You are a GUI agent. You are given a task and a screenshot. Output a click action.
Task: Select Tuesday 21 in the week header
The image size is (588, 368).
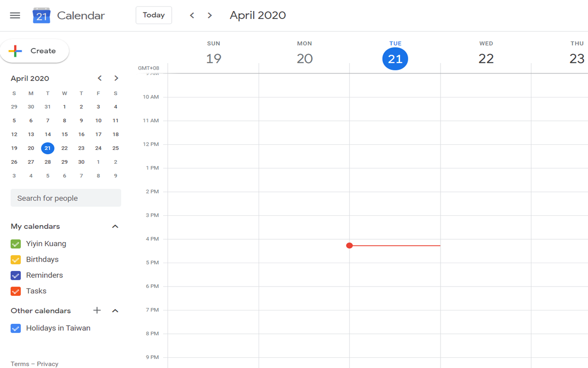pyautogui.click(x=395, y=59)
